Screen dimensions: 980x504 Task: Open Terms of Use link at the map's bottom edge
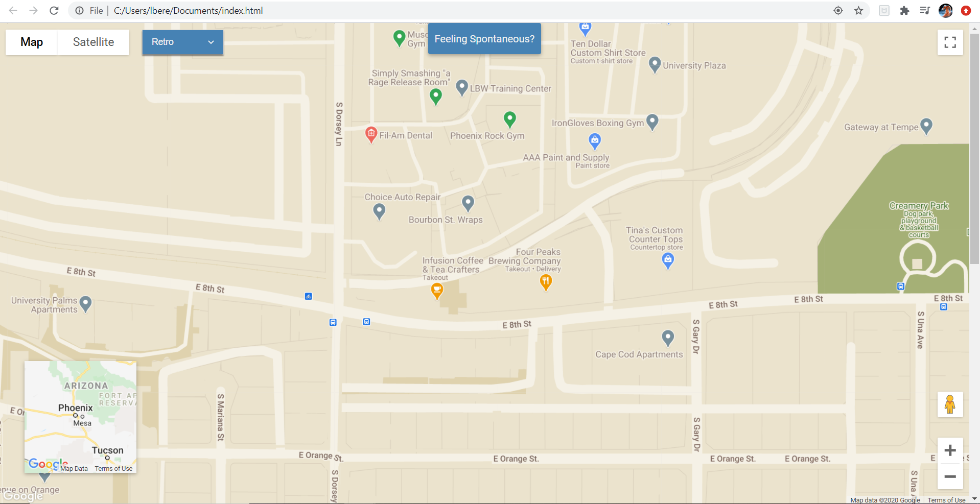[x=946, y=500]
